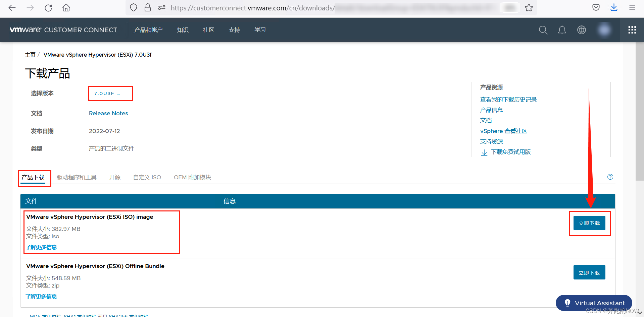
Task: Click the 548.59 MB file size text
Action: (66, 278)
